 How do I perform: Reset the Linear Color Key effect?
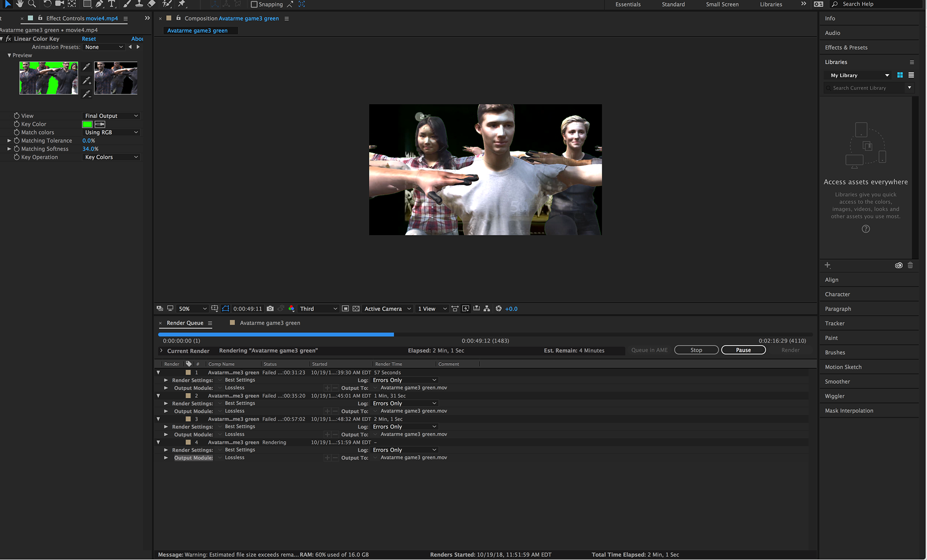point(89,39)
